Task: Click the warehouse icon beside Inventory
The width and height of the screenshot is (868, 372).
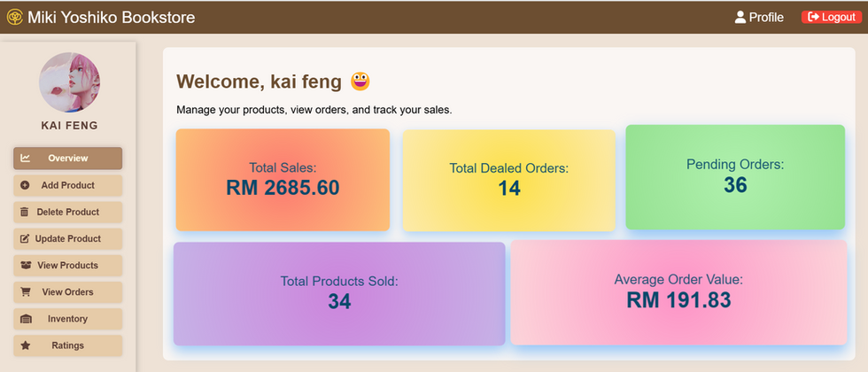Action: point(26,319)
